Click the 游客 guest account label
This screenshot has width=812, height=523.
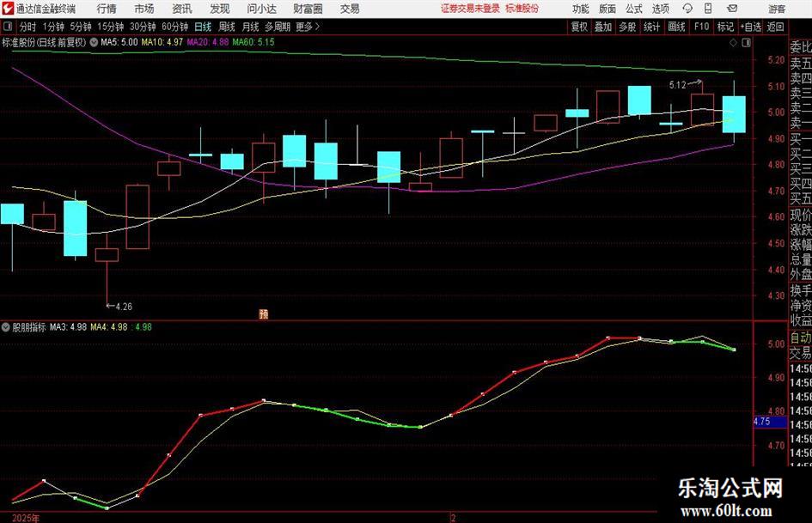coord(777,9)
